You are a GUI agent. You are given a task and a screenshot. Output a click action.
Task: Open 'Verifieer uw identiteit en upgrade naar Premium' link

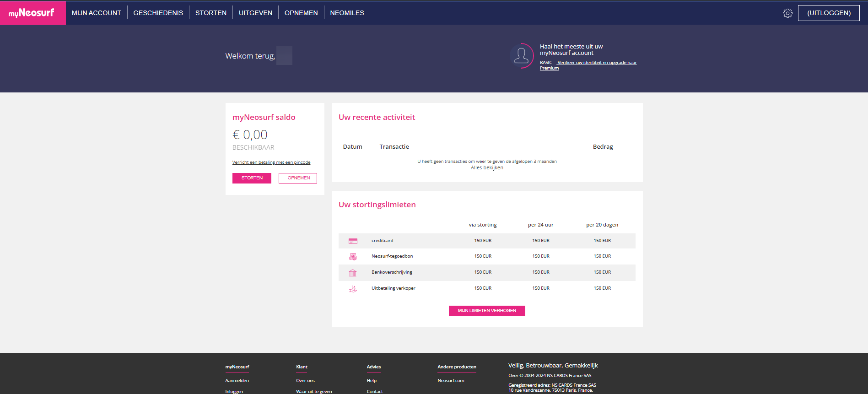coord(597,63)
